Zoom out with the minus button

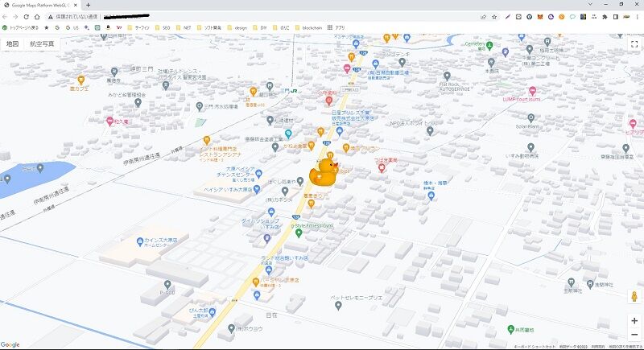[634, 335]
